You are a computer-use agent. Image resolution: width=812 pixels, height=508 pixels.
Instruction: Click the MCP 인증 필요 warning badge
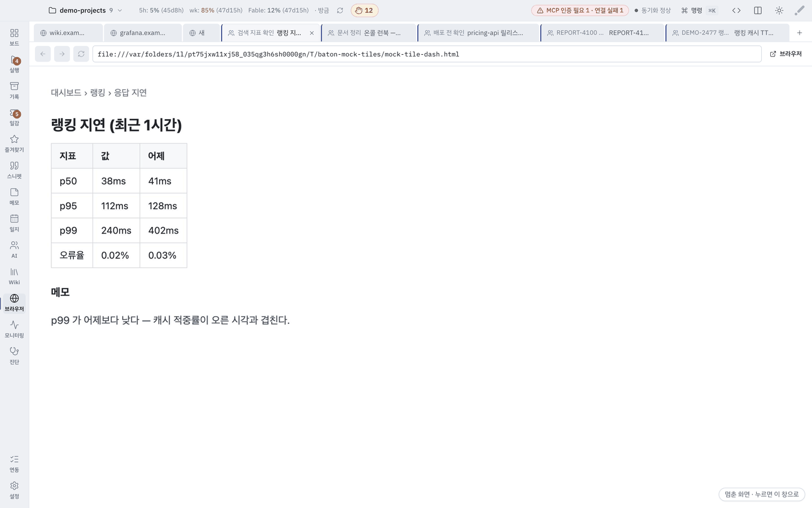click(x=580, y=10)
